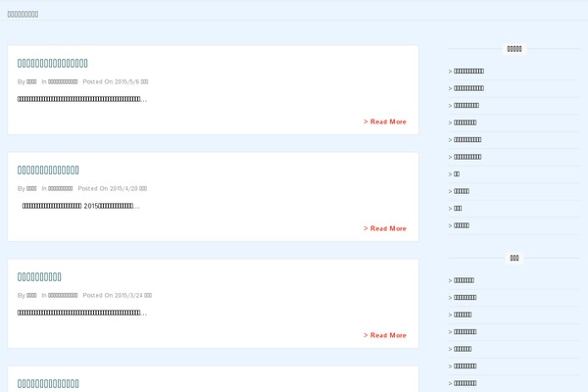Screen dimensions: 588x392
Task: Open Read More for the 2015/4/20 post
Action: 385,228
